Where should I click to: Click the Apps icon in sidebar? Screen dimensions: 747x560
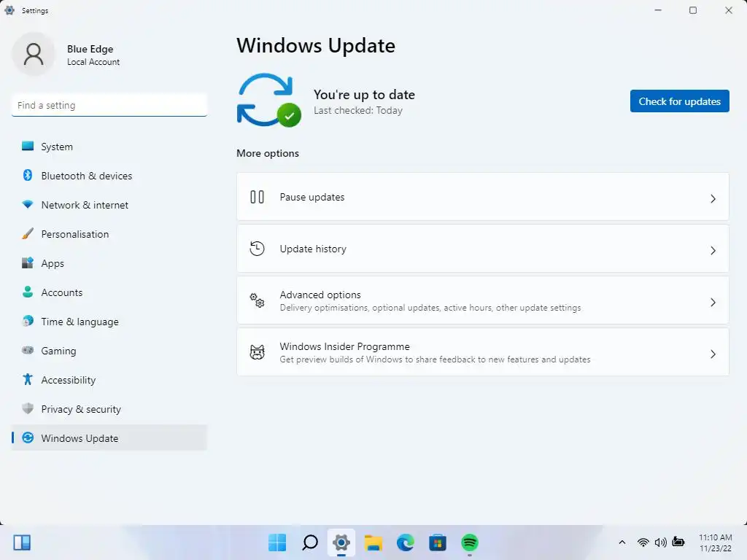click(x=28, y=262)
